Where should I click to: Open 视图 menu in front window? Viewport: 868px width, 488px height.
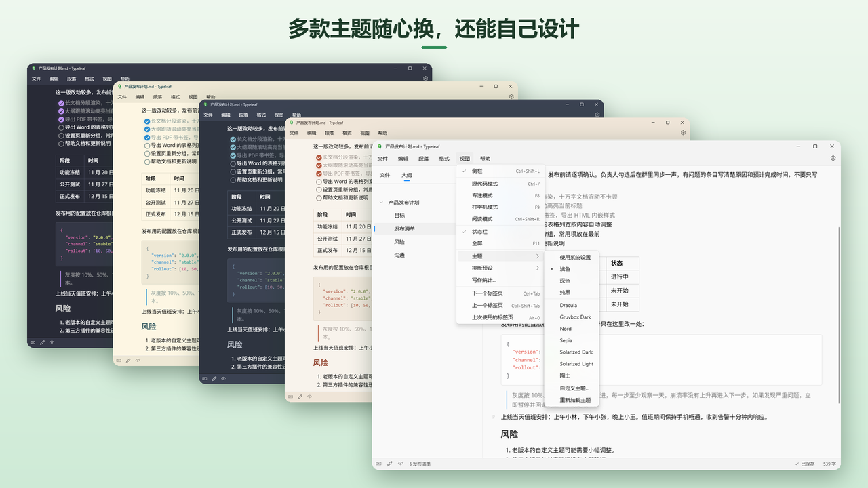coord(465,159)
